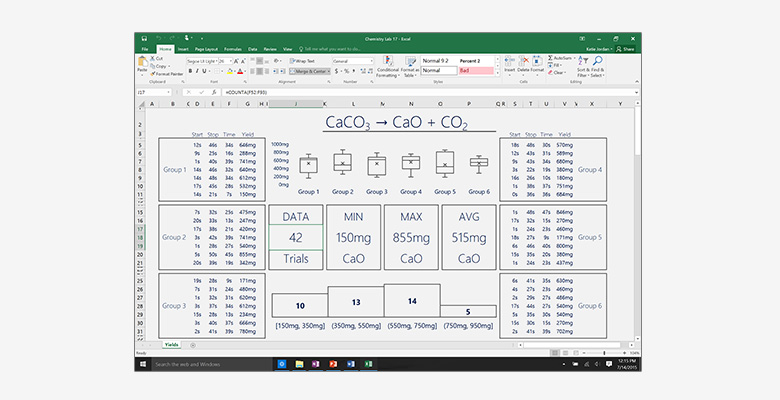Image resolution: width=780 pixels, height=400 pixels.
Task: Toggle Bold formatting
Action: pos(191,72)
